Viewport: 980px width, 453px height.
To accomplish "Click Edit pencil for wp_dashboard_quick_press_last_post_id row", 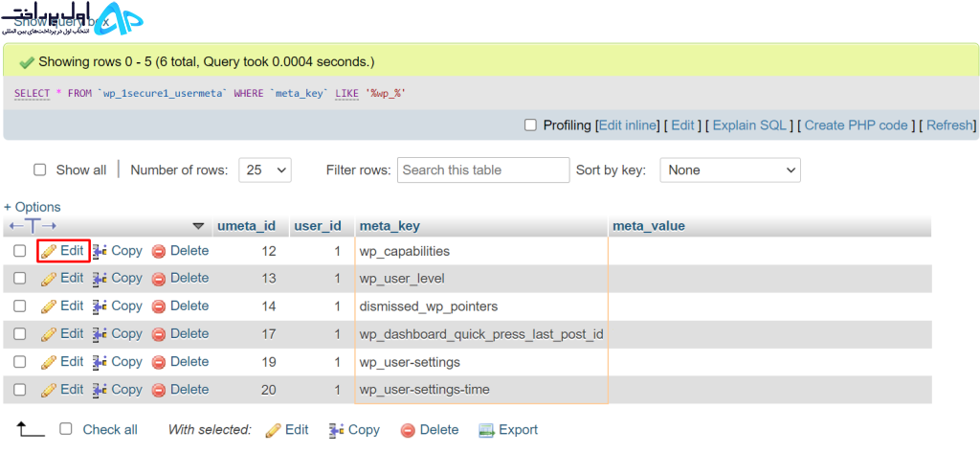I will [49, 335].
